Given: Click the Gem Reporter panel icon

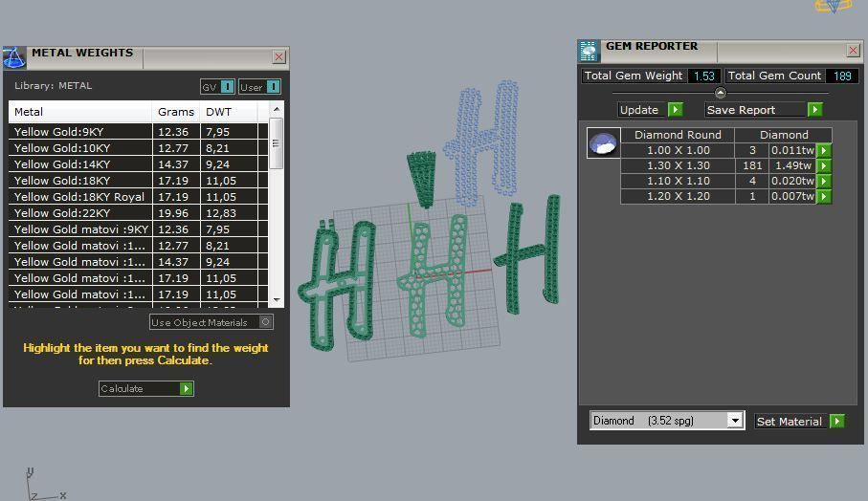Looking at the screenshot, I should coord(589,51).
